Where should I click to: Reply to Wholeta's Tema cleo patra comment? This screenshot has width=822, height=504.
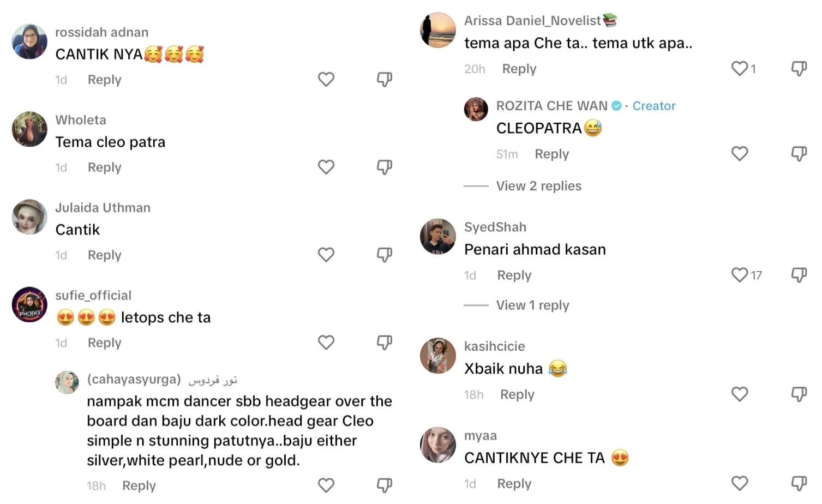coord(105,167)
